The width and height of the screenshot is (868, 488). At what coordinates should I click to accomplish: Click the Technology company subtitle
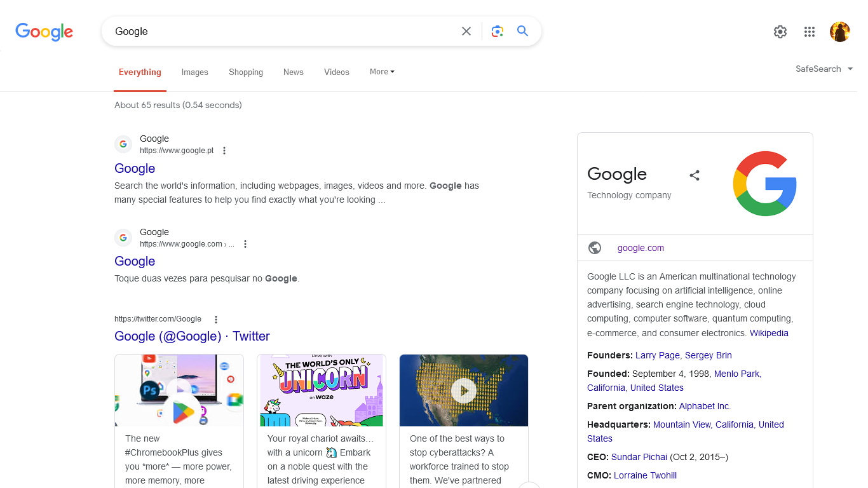click(629, 195)
